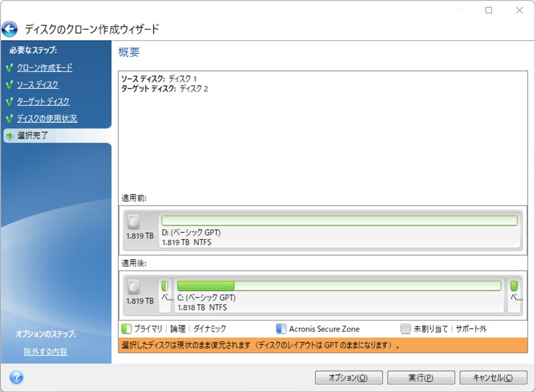This screenshot has height=392, width=535.
Task: Open the 除外する内容 optional step
Action: point(46,351)
